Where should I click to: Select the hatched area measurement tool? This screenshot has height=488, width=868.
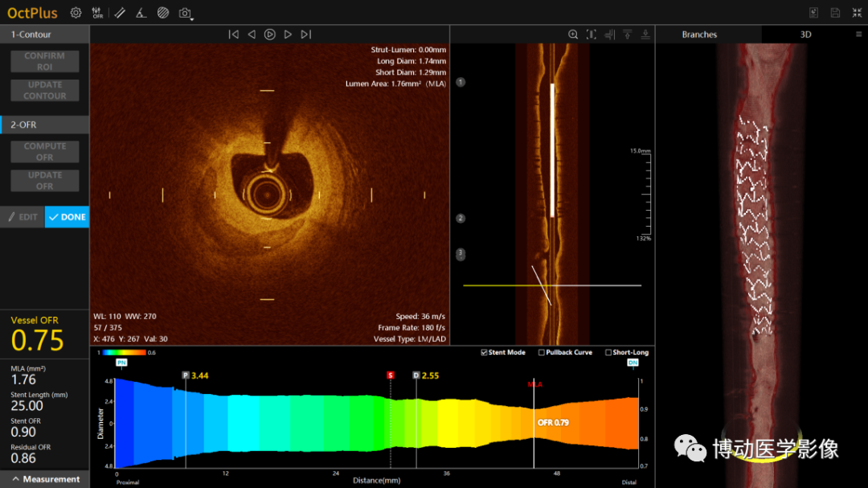point(163,13)
